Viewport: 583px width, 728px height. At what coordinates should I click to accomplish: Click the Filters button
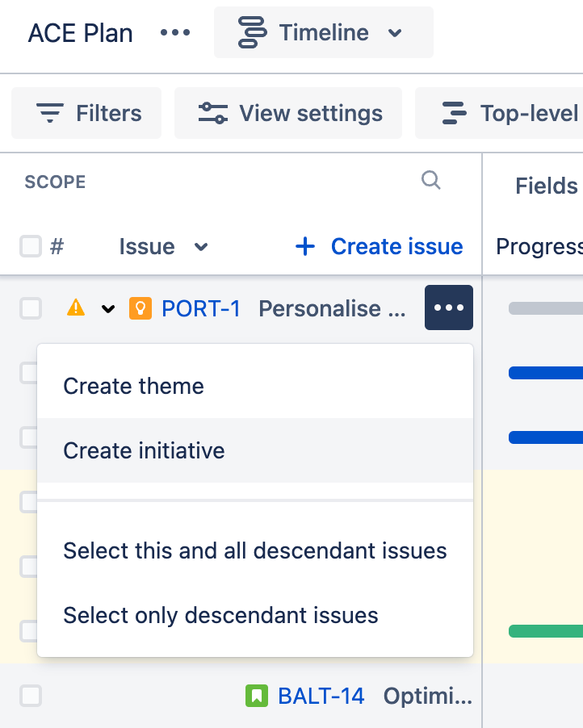coord(86,113)
